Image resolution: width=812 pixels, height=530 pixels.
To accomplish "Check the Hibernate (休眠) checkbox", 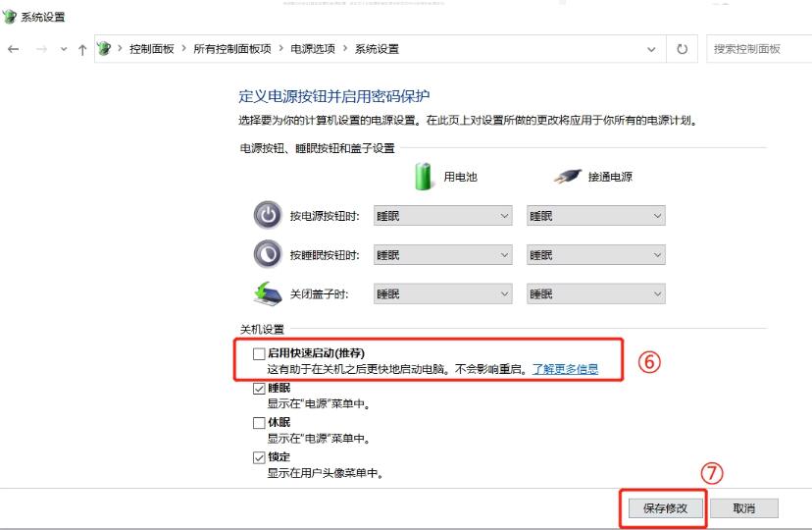I will point(259,423).
